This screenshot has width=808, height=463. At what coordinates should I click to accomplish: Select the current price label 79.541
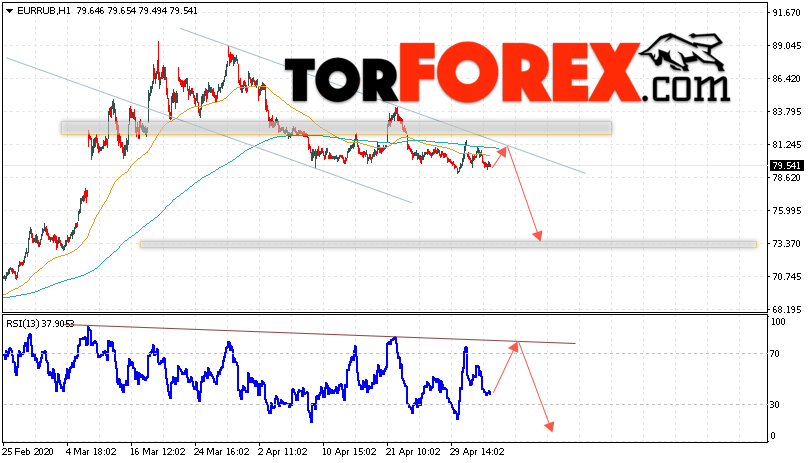tap(786, 166)
